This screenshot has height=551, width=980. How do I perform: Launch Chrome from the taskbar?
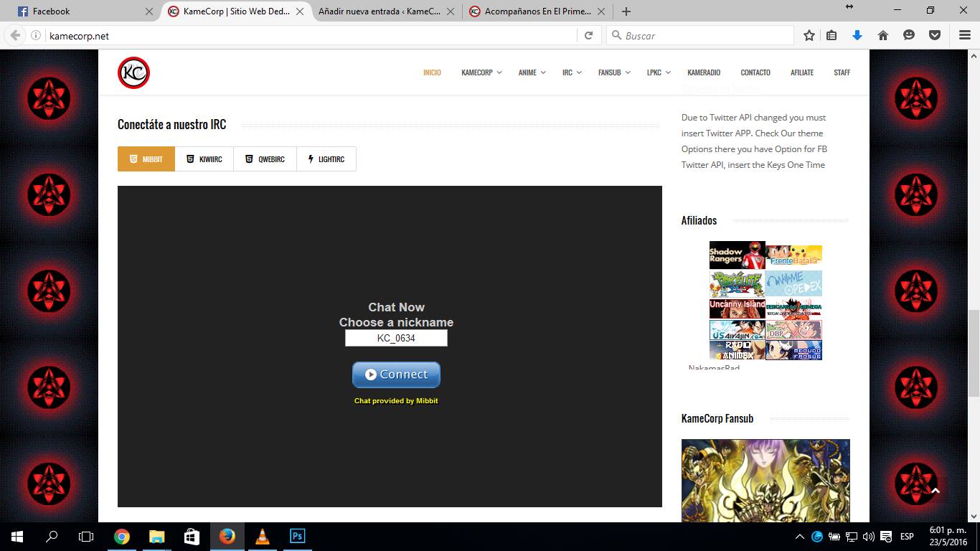(x=121, y=536)
